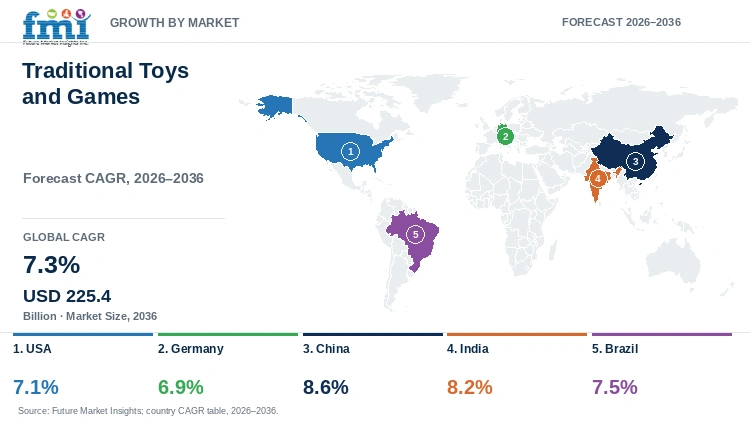
Task: Click the purple bar above Brazil
Action: (x=662, y=334)
